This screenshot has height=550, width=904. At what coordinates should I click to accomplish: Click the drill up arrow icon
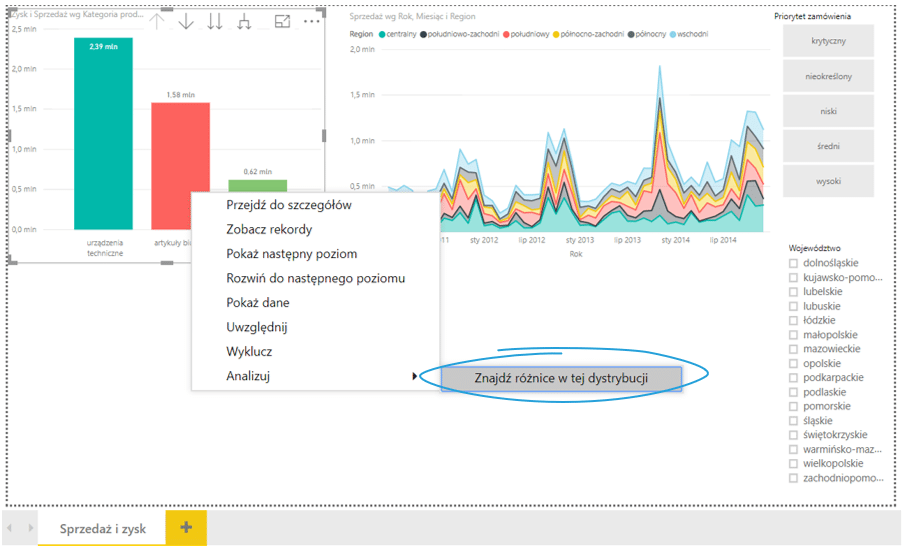(x=157, y=21)
